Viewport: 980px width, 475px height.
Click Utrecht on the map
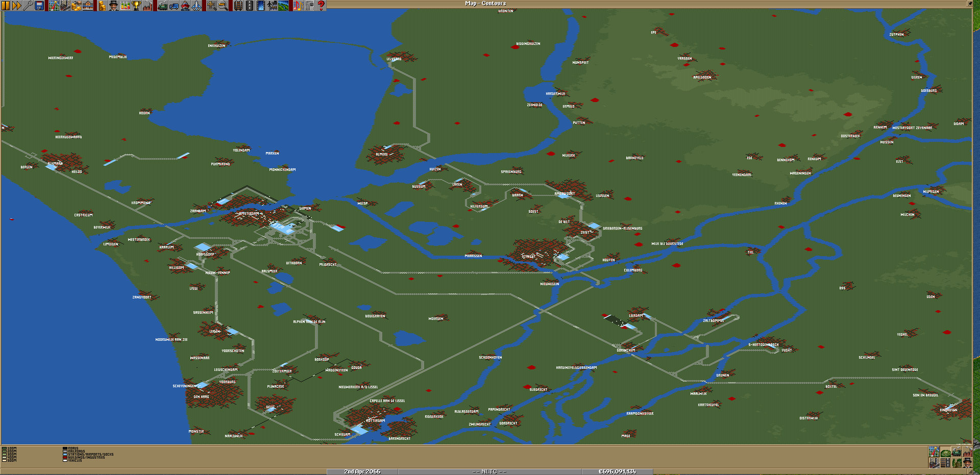tap(528, 257)
